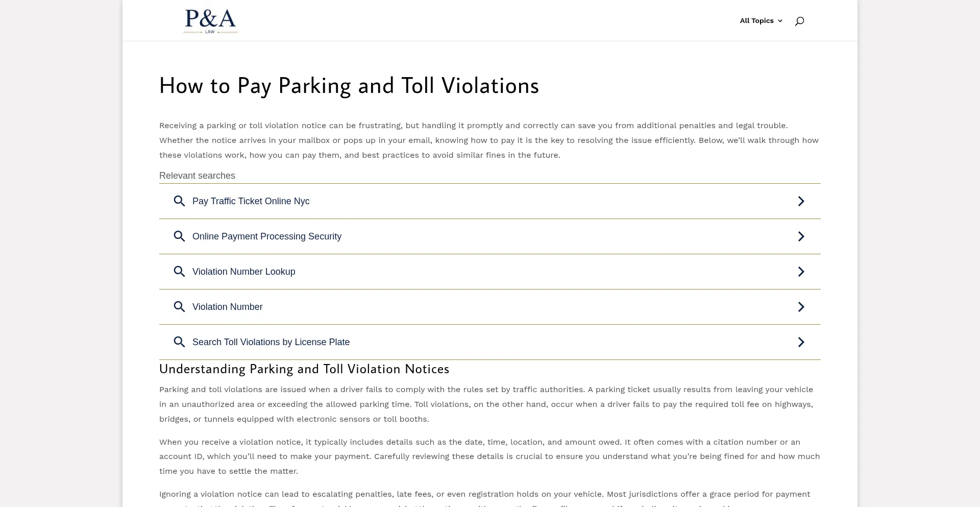This screenshot has height=507, width=980.
Task: Select the Pay Traffic Ticket Online Nyc suggestion
Action: [x=251, y=201]
